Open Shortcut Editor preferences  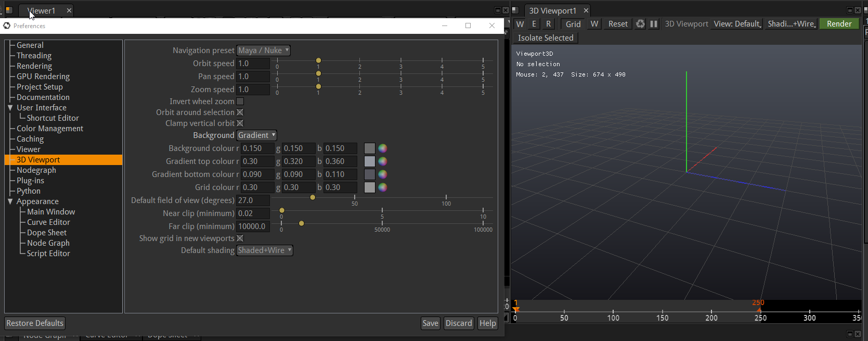pyautogui.click(x=53, y=118)
